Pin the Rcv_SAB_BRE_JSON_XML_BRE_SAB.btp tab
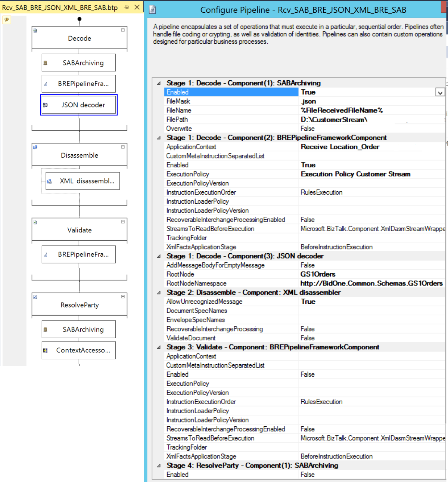The width and height of the screenshot is (448, 482). point(127,7)
